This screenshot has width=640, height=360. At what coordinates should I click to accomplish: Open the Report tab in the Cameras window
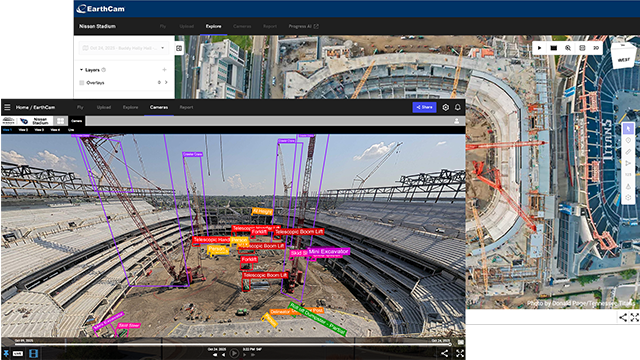pyautogui.click(x=186, y=107)
